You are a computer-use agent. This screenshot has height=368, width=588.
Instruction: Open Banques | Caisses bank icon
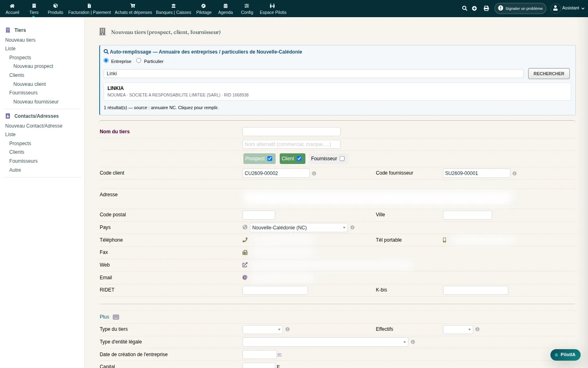click(x=174, y=6)
